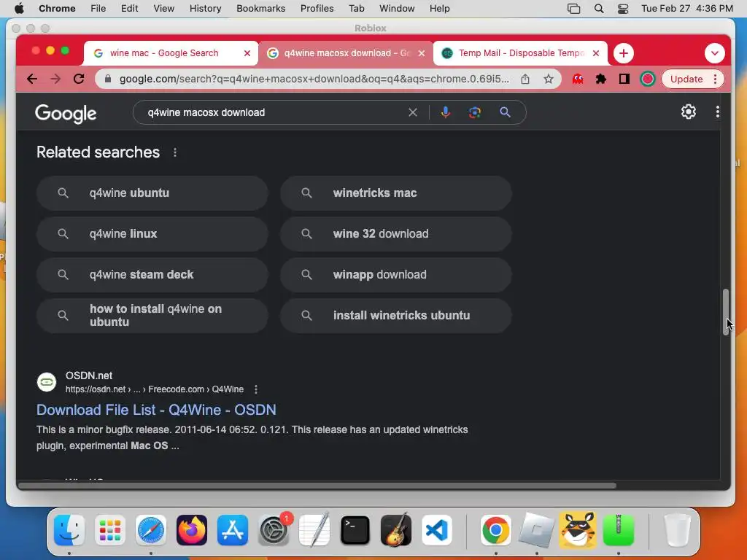Switch to the Temp Mail tab
This screenshot has width=747, height=560.
coord(514,53)
